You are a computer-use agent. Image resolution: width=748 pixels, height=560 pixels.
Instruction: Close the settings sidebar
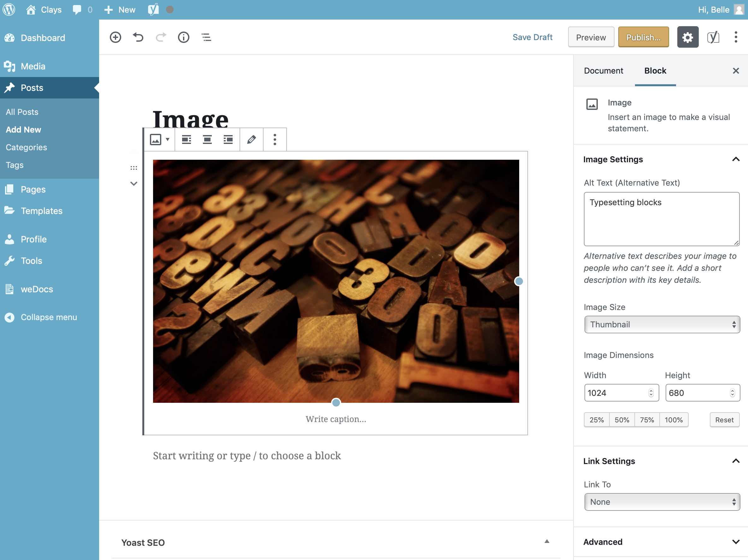pos(735,71)
